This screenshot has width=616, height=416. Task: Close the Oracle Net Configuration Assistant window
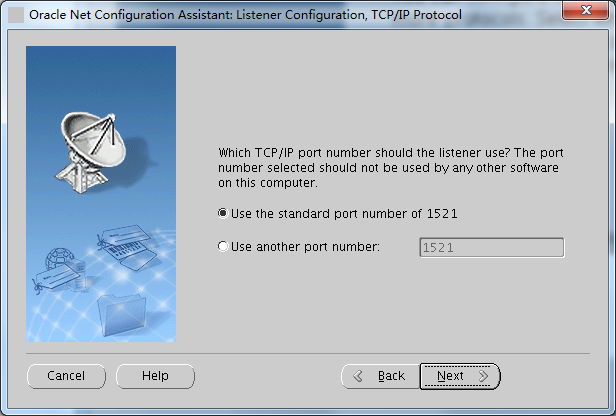pos(585,10)
